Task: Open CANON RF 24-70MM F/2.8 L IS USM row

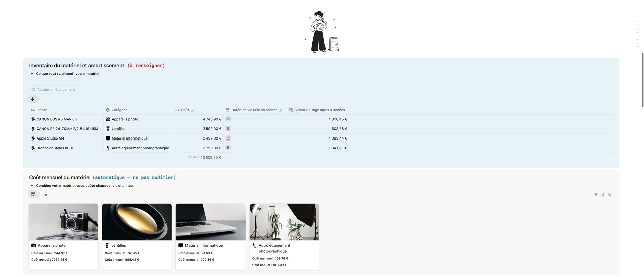Action: (67, 129)
